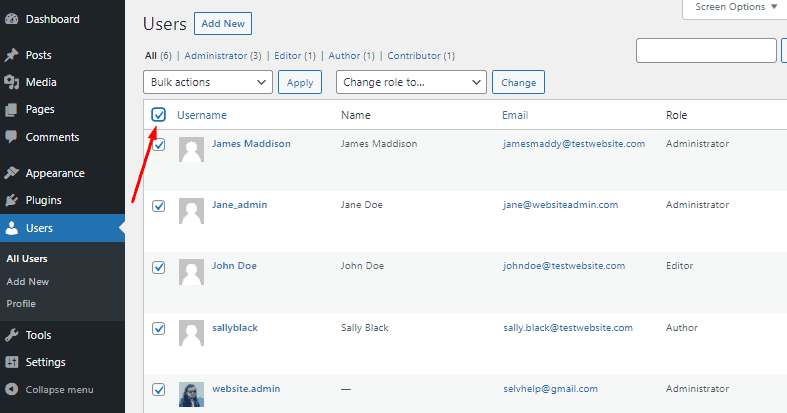Open the Appearance menu
787x413 pixels.
point(55,173)
